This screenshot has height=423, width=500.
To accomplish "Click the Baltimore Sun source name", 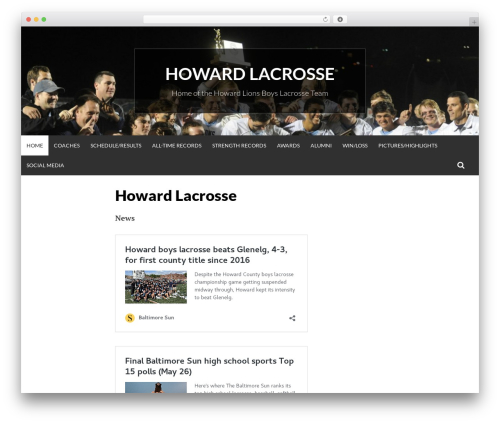I will tap(156, 317).
